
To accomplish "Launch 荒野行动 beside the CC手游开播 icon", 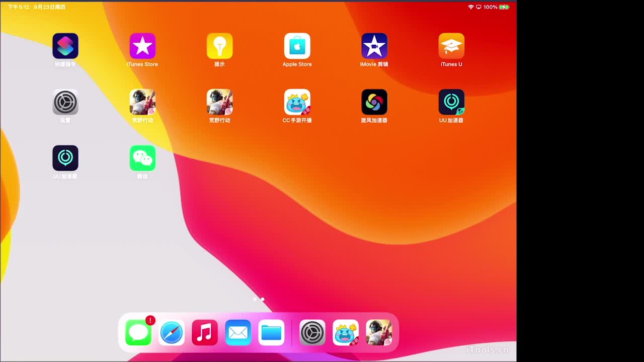I will tap(220, 102).
